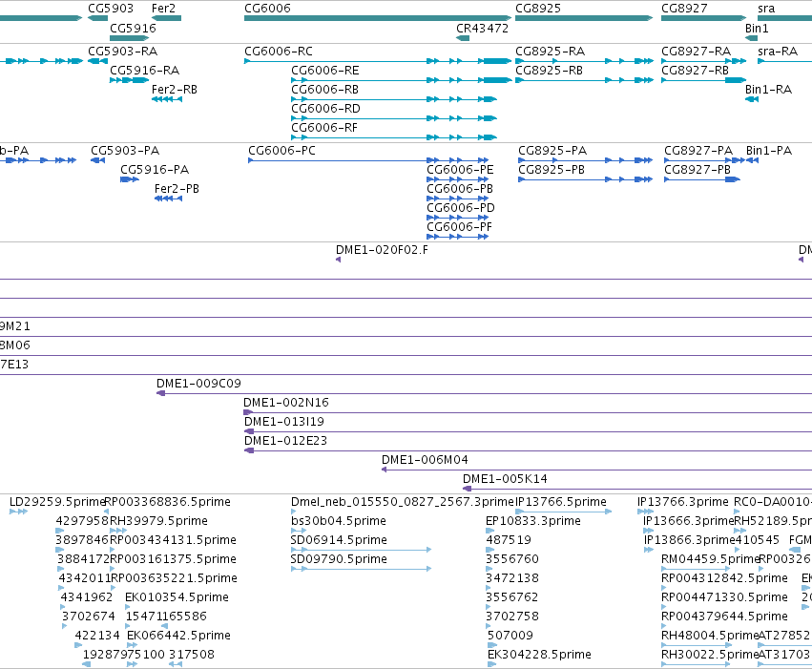Select the CG5916-RA transcript label
Image resolution: width=812 pixels, height=669 pixels.
tap(144, 71)
